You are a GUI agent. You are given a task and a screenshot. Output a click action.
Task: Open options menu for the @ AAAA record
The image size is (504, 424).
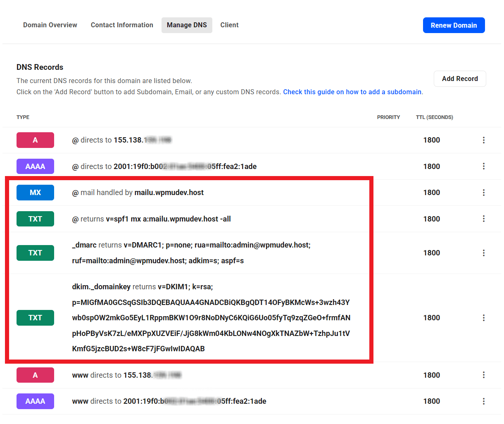click(483, 166)
